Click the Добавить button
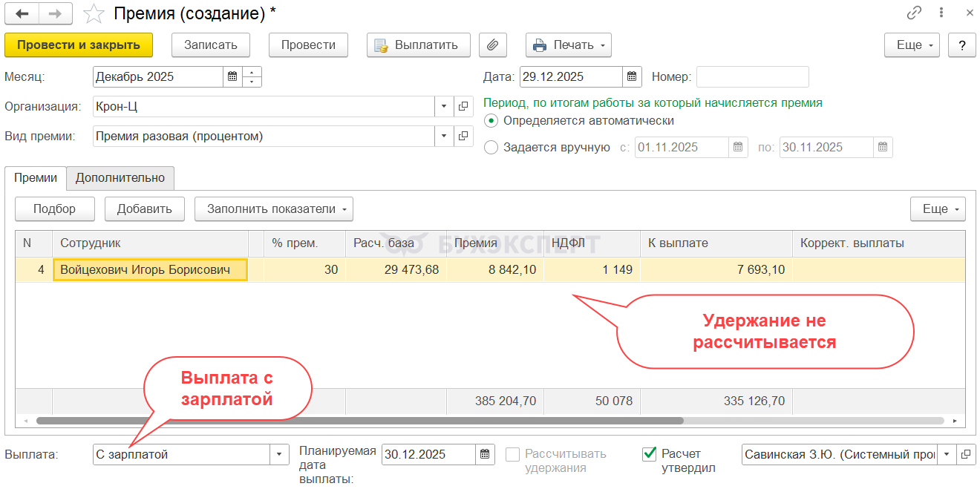This screenshot has height=489, width=980. point(145,209)
